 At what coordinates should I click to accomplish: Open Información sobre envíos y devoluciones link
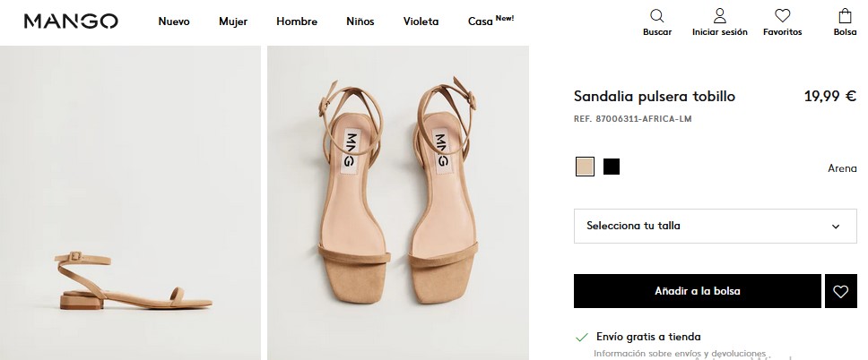[x=680, y=353]
